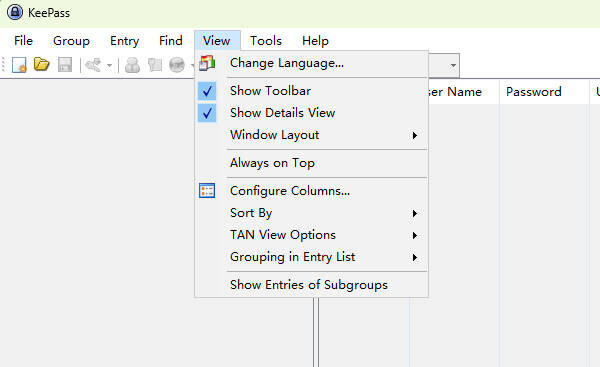
Task: Expand the Sort By submenu arrow
Action: pyautogui.click(x=415, y=213)
